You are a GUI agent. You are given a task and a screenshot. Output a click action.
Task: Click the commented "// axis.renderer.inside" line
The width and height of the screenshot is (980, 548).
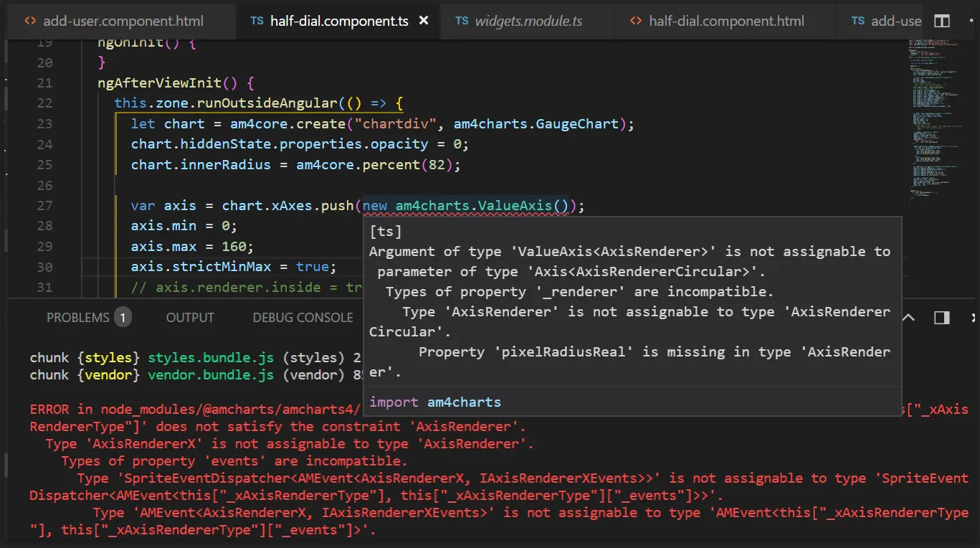click(247, 287)
